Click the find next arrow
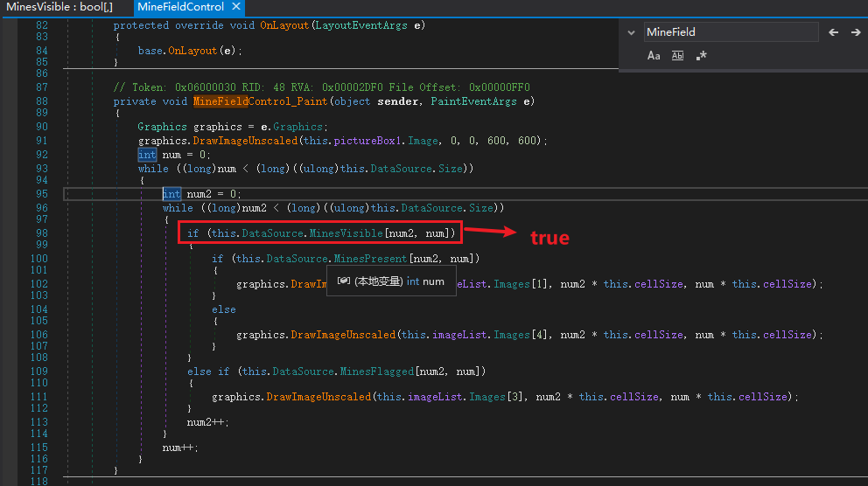Image resolution: width=868 pixels, height=486 pixels. click(856, 32)
